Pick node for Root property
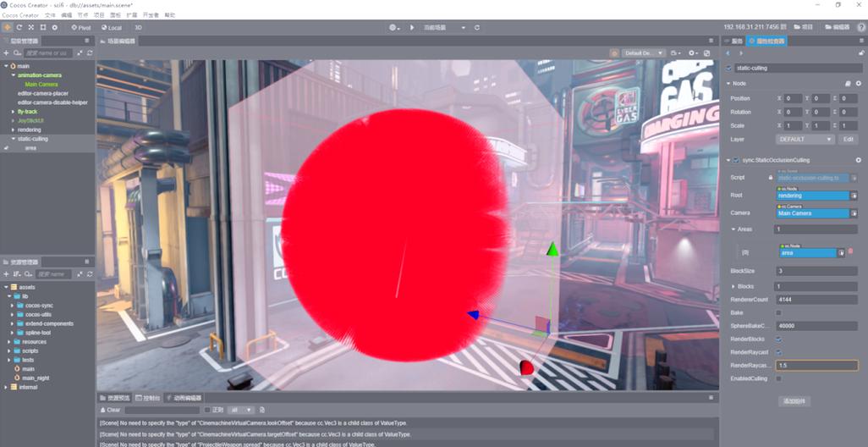Viewport: 868px width, 447px height. (x=854, y=196)
